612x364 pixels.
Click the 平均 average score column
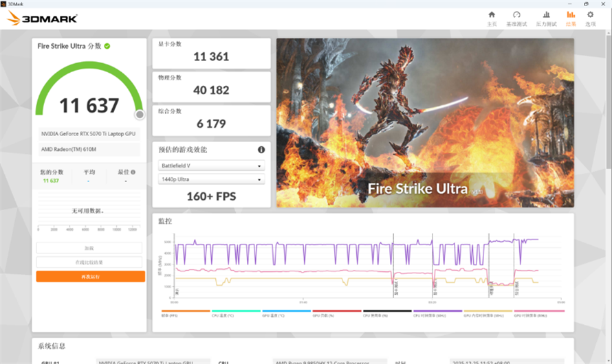click(89, 176)
